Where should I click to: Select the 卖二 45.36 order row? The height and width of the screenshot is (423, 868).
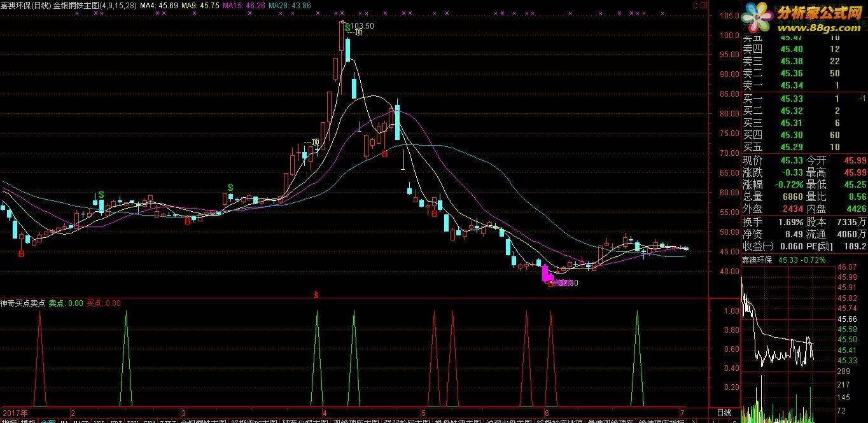tap(804, 73)
